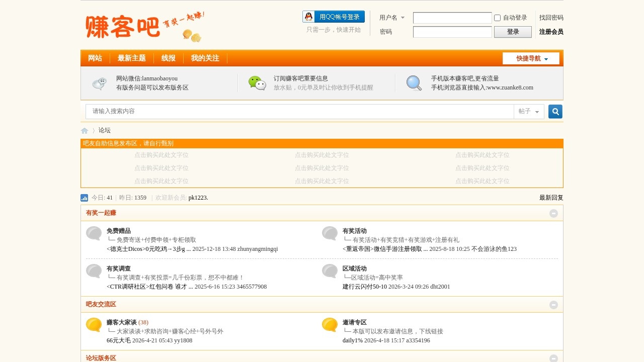Click the chat bubble icon beside 网站微信
Screen dimensions: 644x362
(99, 83)
